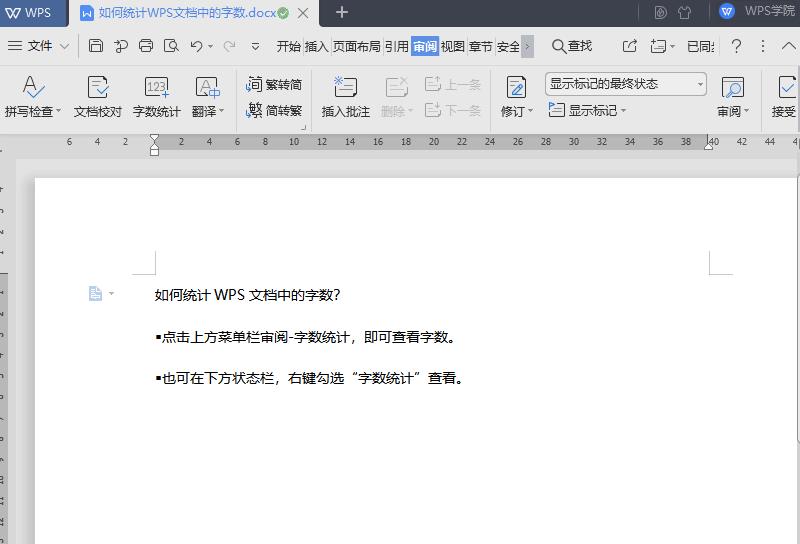Open 字数统计 word count
The image size is (800, 544).
tap(156, 97)
